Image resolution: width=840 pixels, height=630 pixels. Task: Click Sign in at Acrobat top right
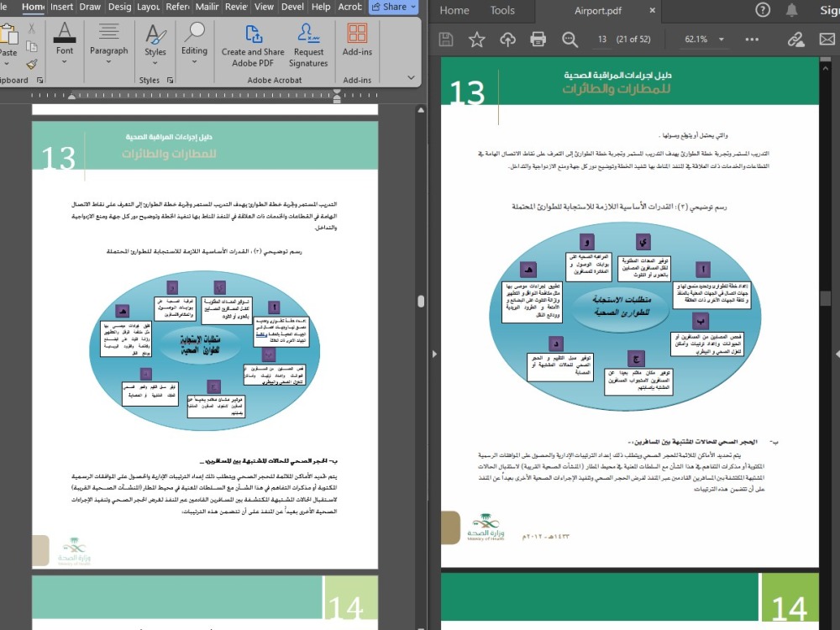pos(830,10)
